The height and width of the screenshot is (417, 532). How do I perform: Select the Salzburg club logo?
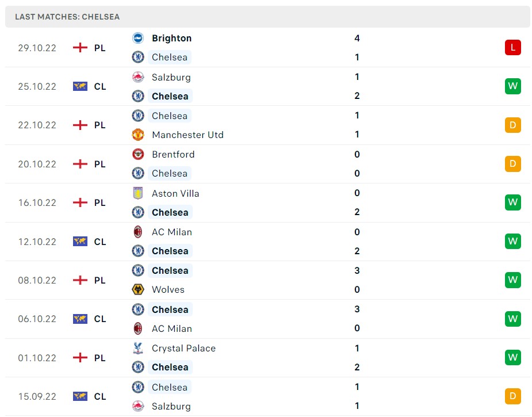click(137, 77)
